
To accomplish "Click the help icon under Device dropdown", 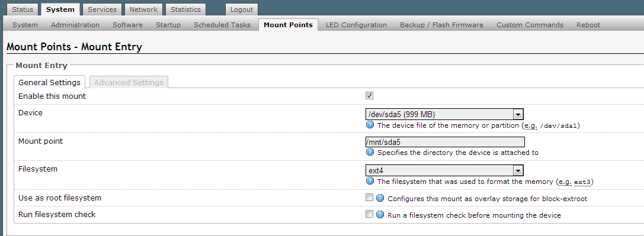I will [370, 125].
